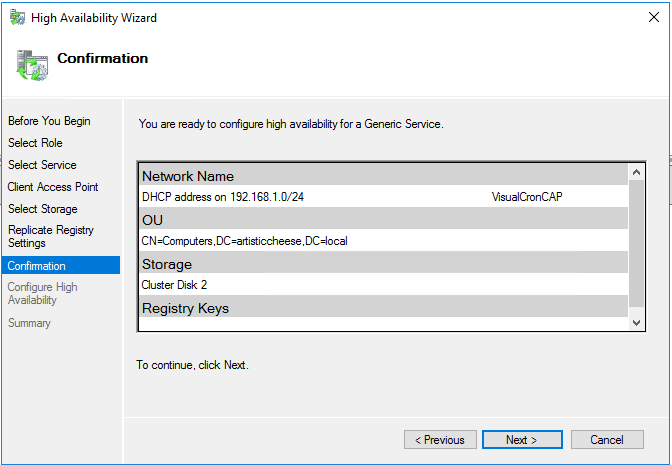Select the DHCP address on 192.168.1.0/24 row
672x465 pixels.
(x=223, y=197)
